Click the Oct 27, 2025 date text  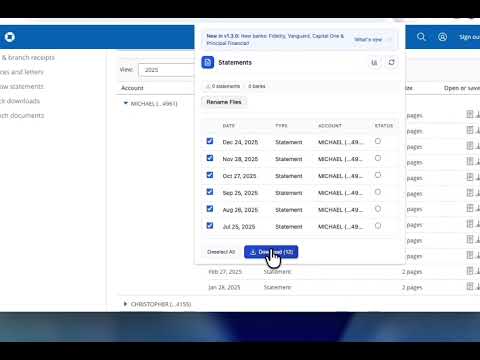pos(239,176)
